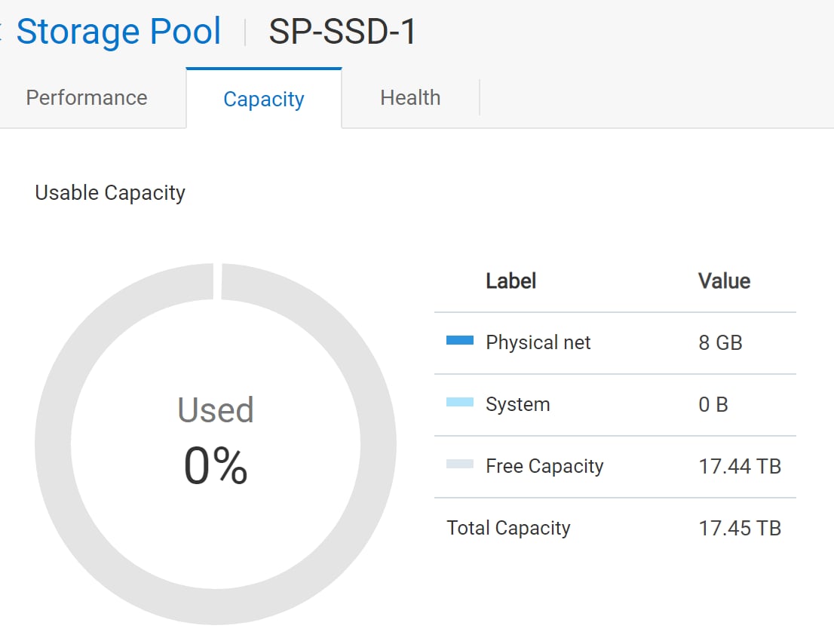
Task: Click the Usable Capacity heading
Action: (110, 192)
